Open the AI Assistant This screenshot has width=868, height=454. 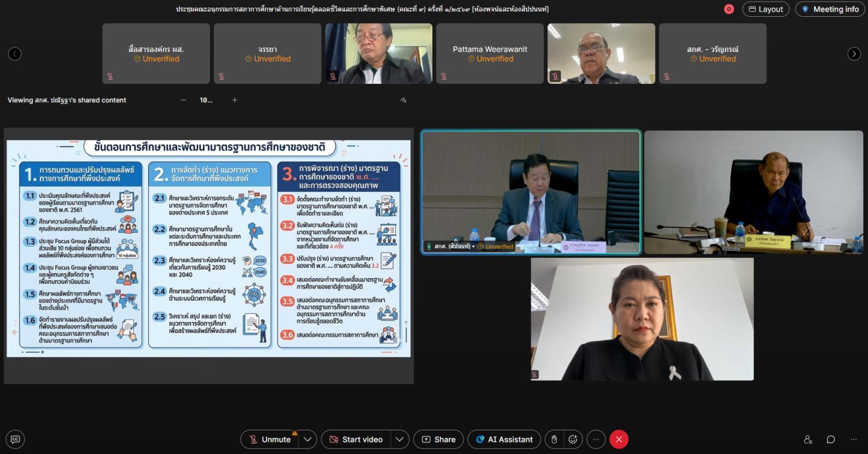504,440
